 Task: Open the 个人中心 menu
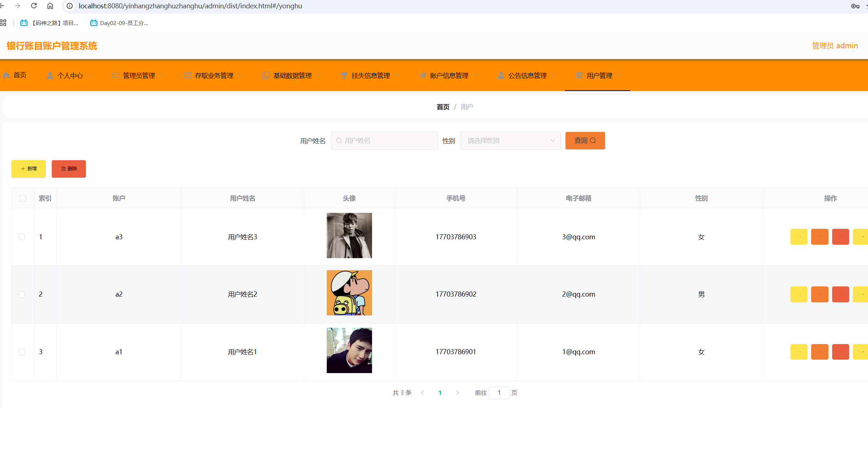pyautogui.click(x=71, y=75)
